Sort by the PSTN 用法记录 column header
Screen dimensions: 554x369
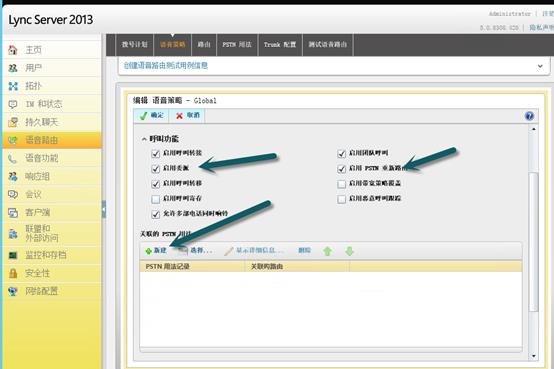click(x=192, y=266)
